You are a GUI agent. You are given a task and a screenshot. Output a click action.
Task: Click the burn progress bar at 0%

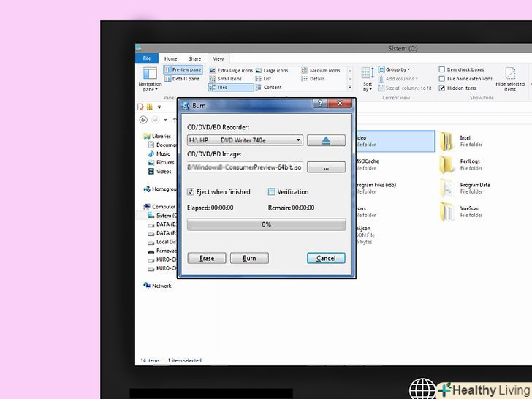pyautogui.click(x=266, y=224)
